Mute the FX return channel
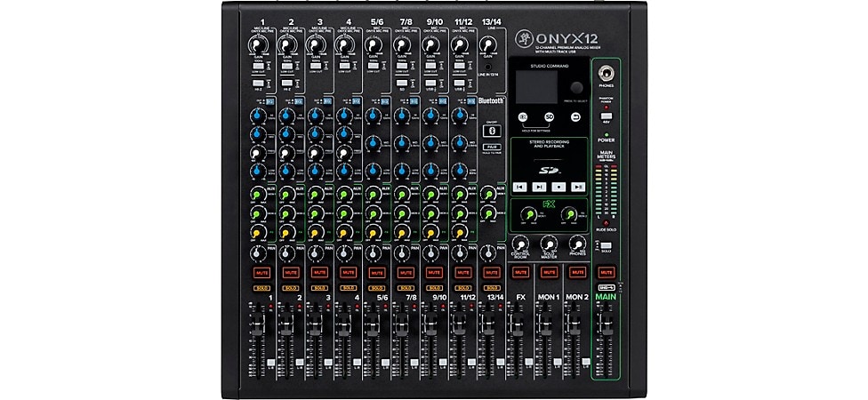The width and height of the screenshot is (868, 400). coord(519,272)
